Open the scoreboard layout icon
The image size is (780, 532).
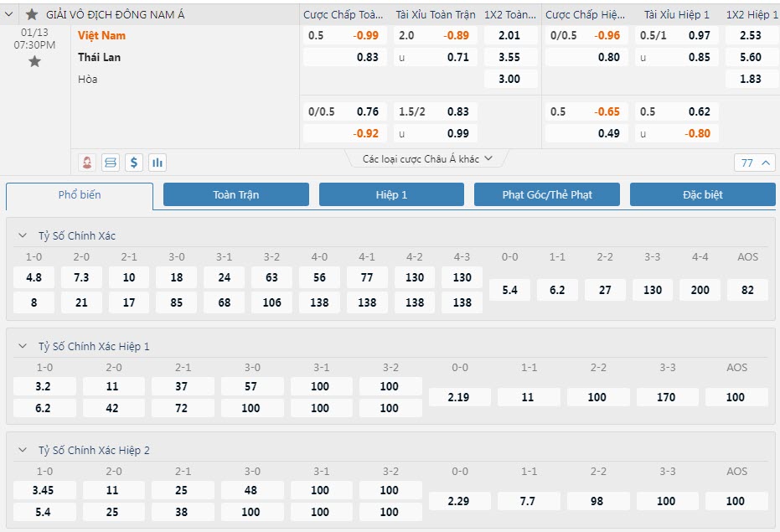pyautogui.click(x=111, y=163)
